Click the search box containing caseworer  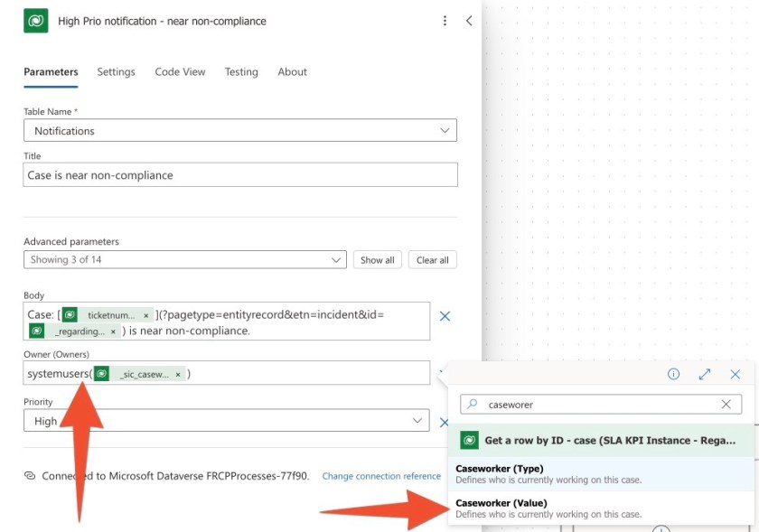point(601,405)
